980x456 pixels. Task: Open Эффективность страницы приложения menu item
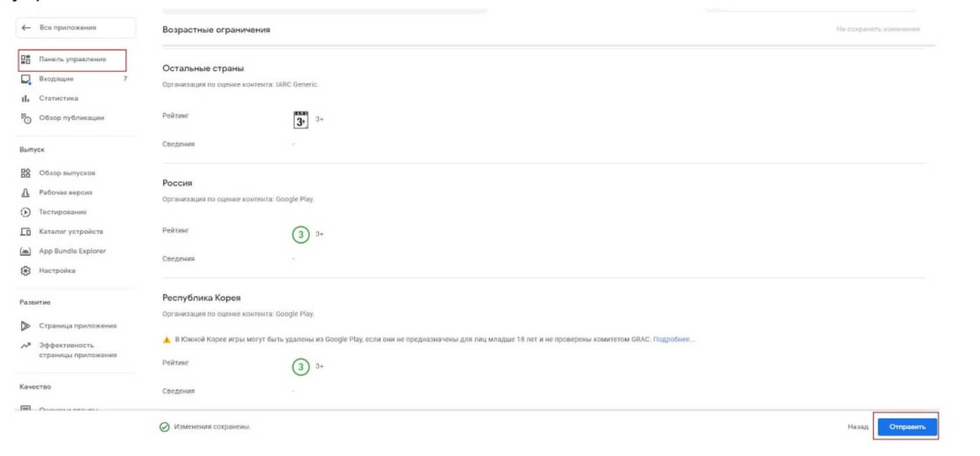[x=77, y=350]
